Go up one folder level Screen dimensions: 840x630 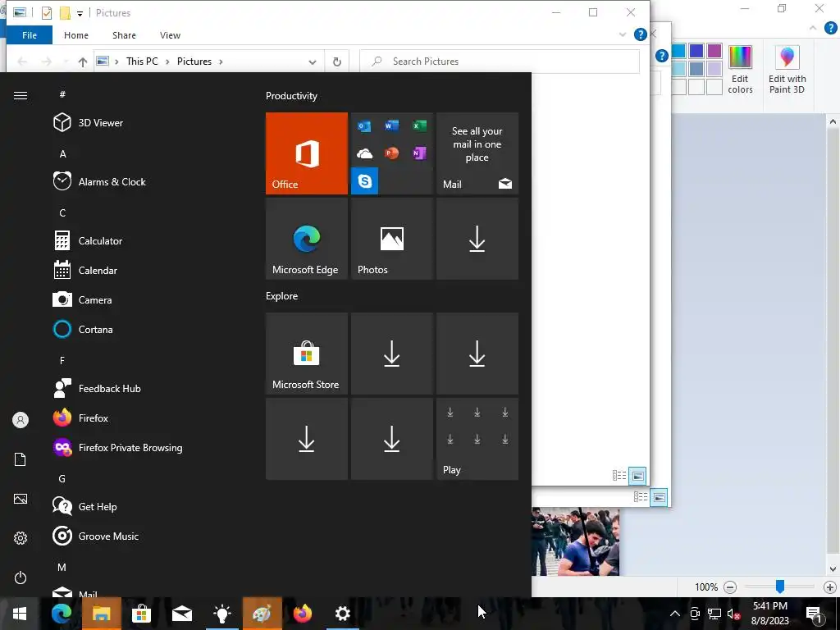83,62
